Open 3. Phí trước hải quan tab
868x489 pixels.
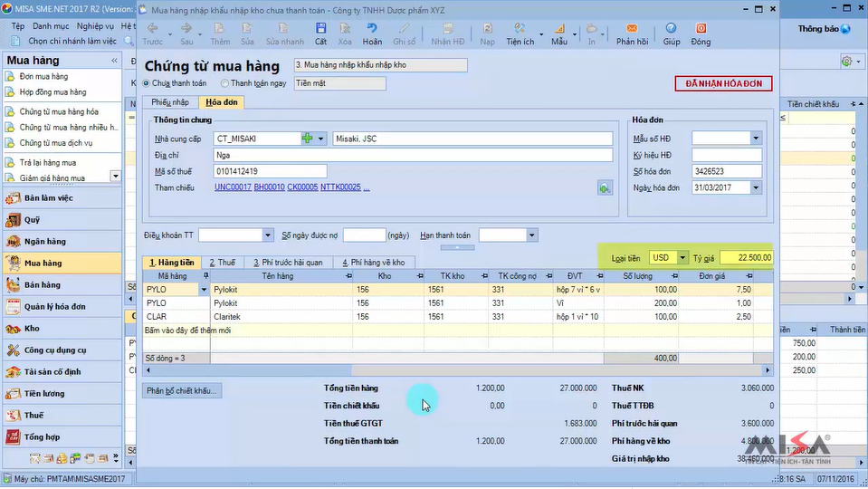pyautogui.click(x=288, y=263)
